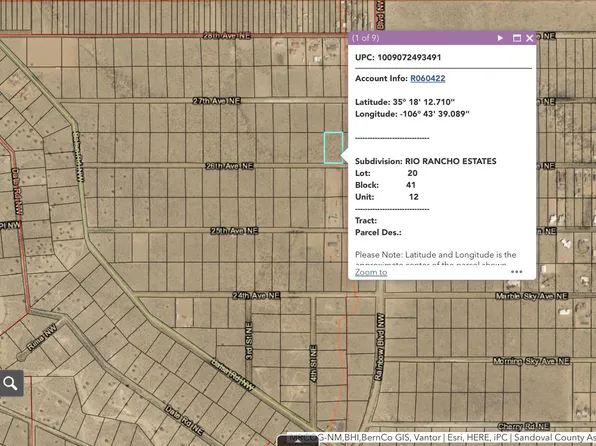Click the Zoom to link
This screenshot has width=596, height=446.
coord(371,272)
